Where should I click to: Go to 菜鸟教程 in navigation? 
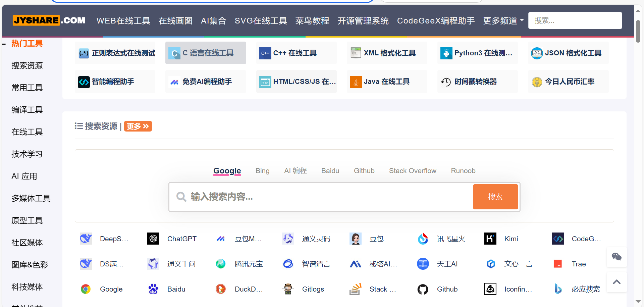[x=312, y=21]
